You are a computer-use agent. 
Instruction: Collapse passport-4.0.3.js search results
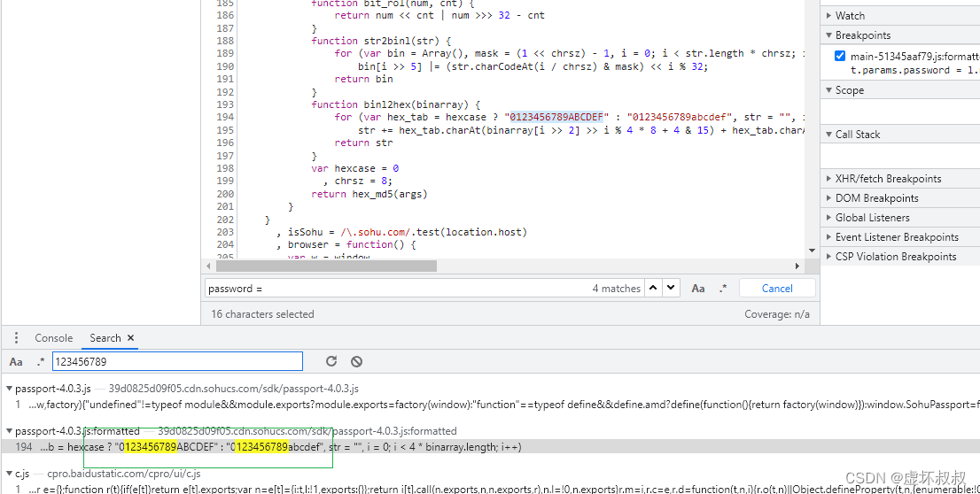click(x=10, y=389)
